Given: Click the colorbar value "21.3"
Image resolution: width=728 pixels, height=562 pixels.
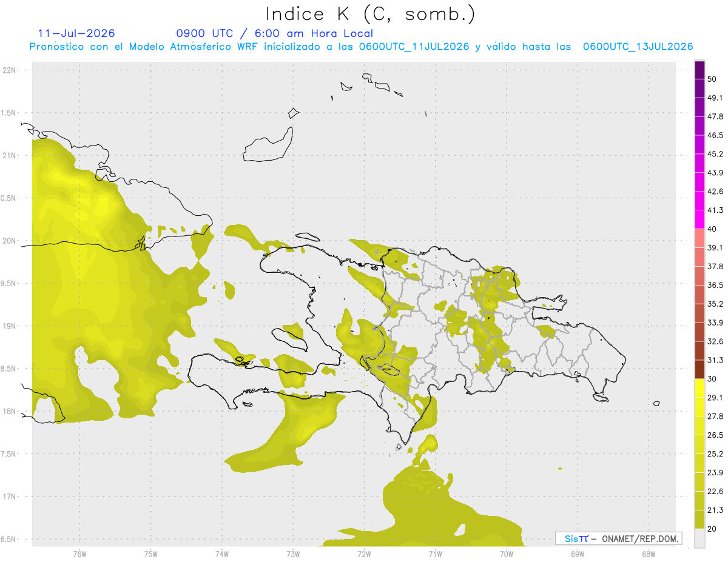Looking at the screenshot, I should pos(715,510).
